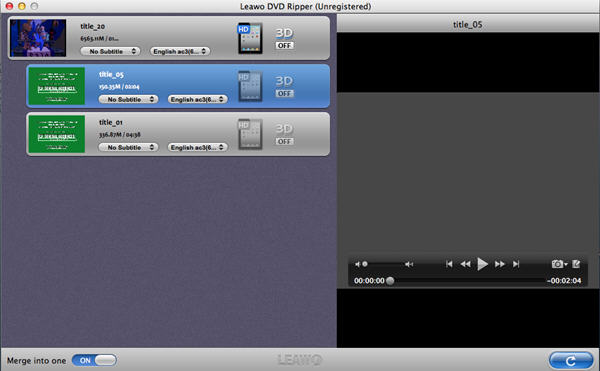Click the fast-forward button in the player

coord(499,264)
